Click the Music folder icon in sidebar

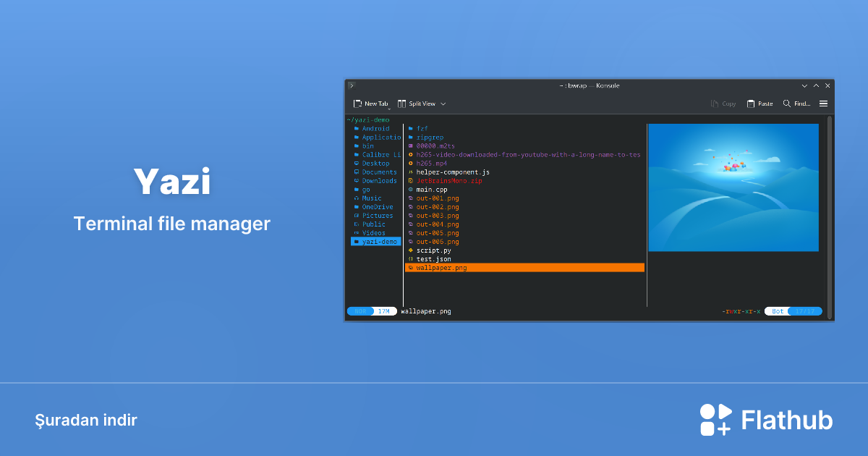coord(357,198)
